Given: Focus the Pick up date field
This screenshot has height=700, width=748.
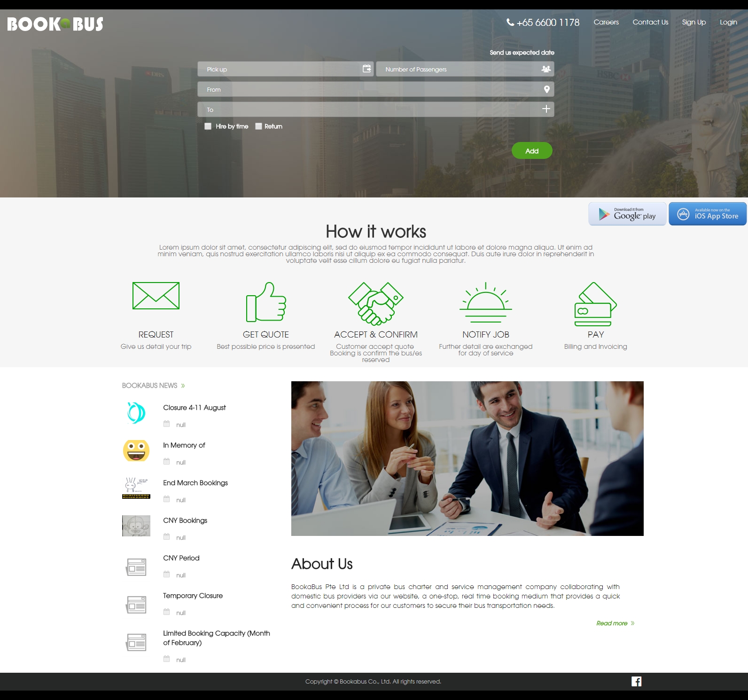Looking at the screenshot, I should (x=286, y=69).
